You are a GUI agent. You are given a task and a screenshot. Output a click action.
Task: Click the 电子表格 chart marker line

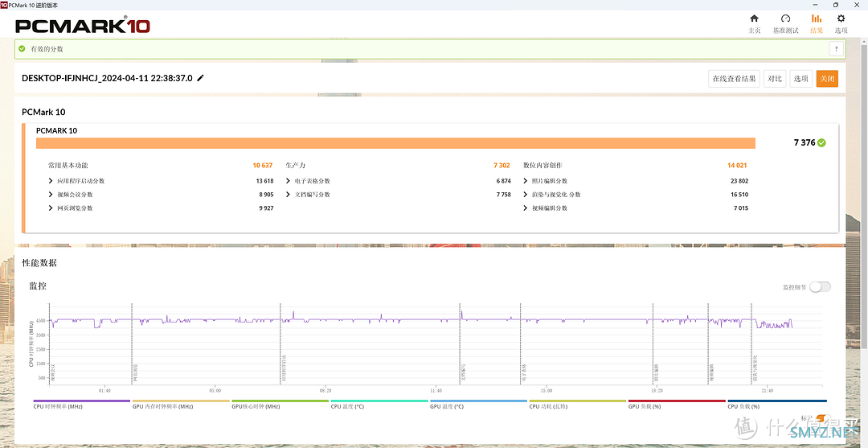click(520, 343)
